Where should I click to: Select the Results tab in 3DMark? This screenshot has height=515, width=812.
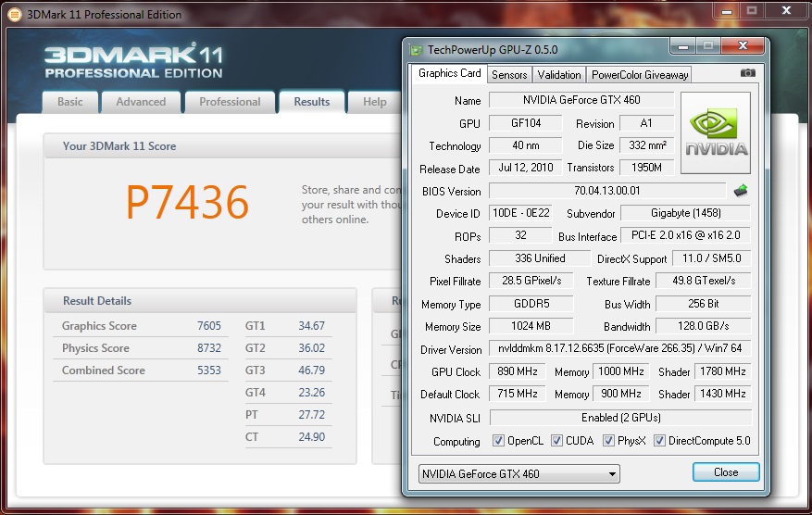click(312, 102)
